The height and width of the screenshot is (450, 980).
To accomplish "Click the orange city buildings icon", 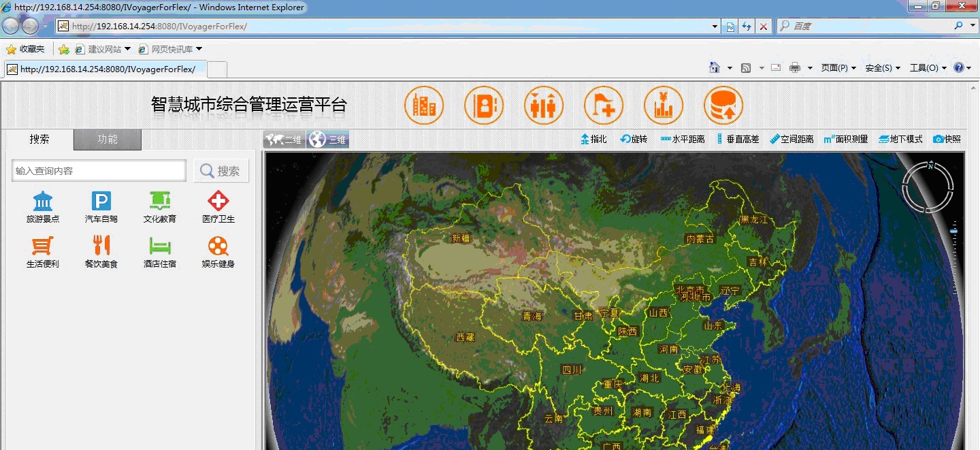I will tap(424, 106).
